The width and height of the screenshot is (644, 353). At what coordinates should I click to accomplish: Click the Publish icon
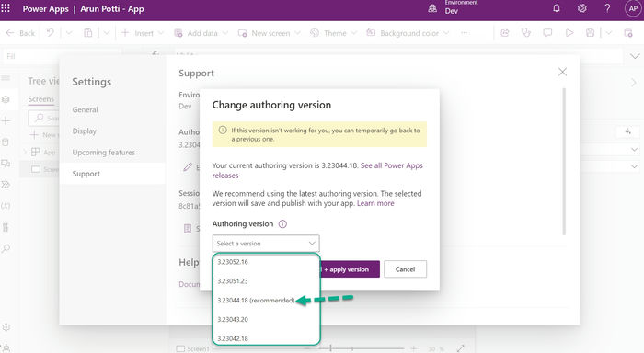tap(628, 33)
